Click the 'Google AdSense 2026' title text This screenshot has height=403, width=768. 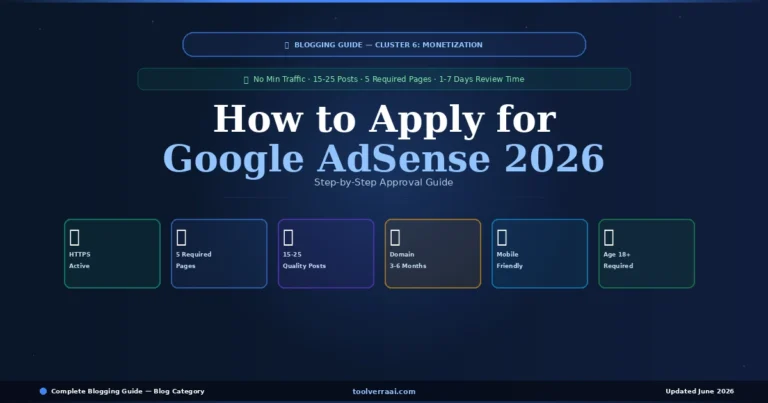click(x=384, y=159)
